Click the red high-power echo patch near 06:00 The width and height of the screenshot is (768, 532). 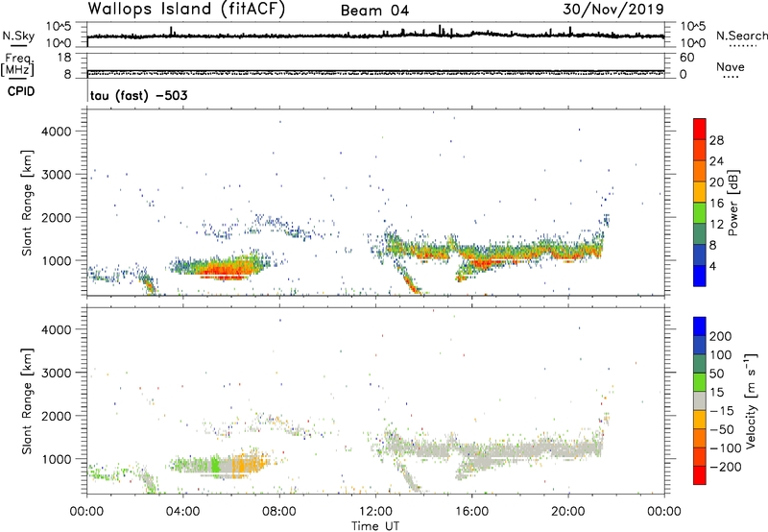click(x=227, y=270)
